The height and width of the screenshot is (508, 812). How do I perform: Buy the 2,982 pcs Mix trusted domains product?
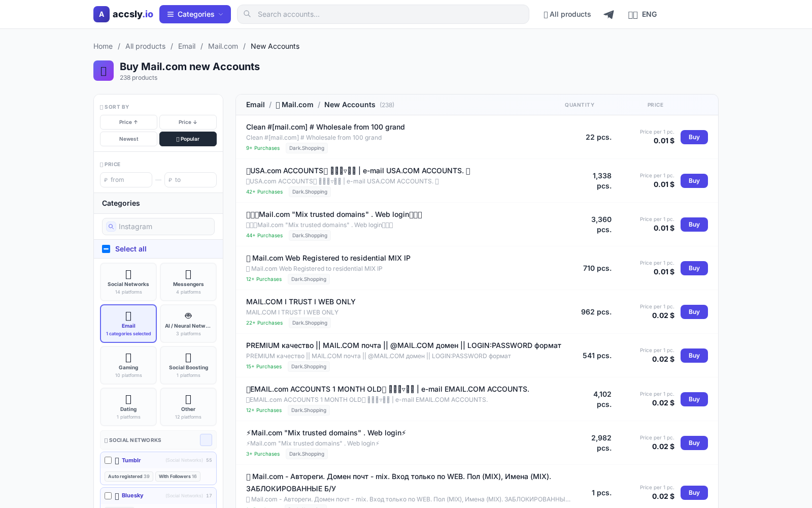coord(694,443)
